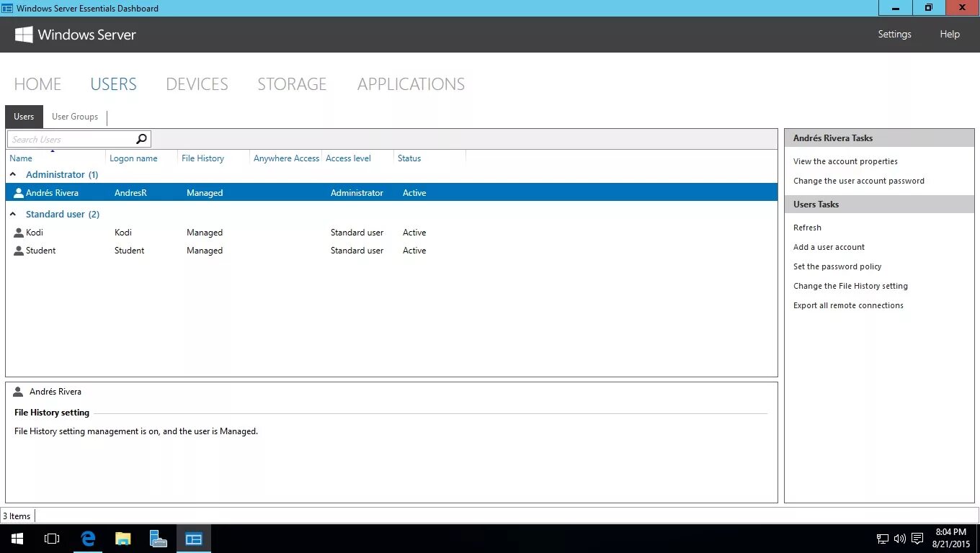Click the Student user icon
Image resolution: width=980 pixels, height=553 pixels.
19,251
